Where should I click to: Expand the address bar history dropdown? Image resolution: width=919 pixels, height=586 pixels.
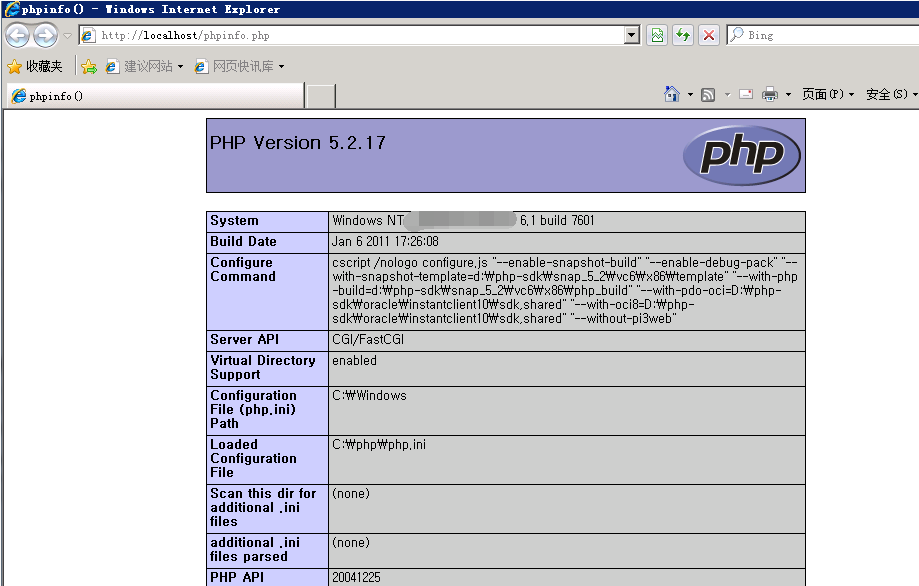631,35
